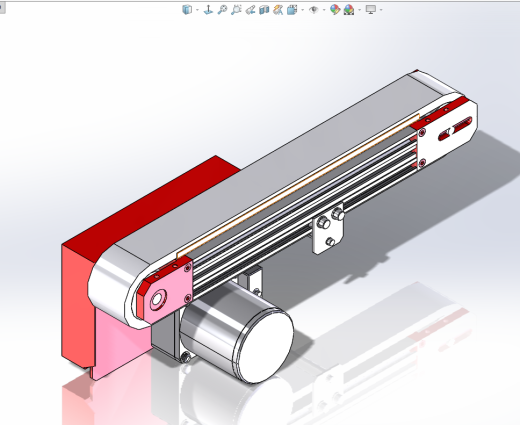Expand the View Orientation dropdown arrow

(x=197, y=10)
